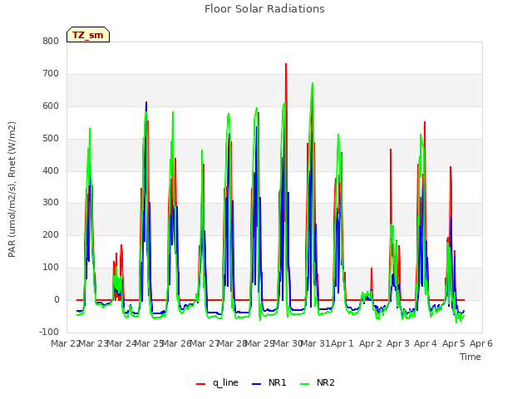This screenshot has height=399, width=532.
Task: Click the 600 y-axis tick label
Action: 51,106
